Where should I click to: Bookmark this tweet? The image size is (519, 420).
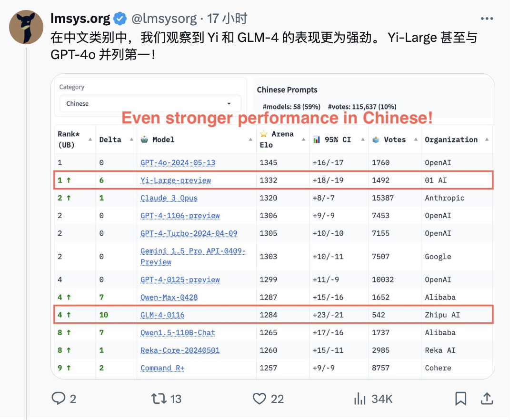tap(460, 399)
